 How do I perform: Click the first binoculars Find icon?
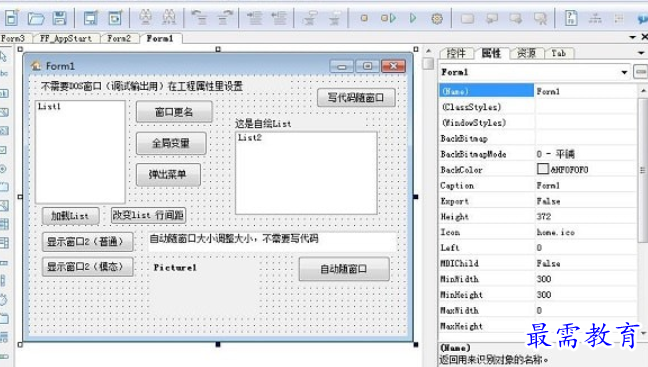pos(145,18)
